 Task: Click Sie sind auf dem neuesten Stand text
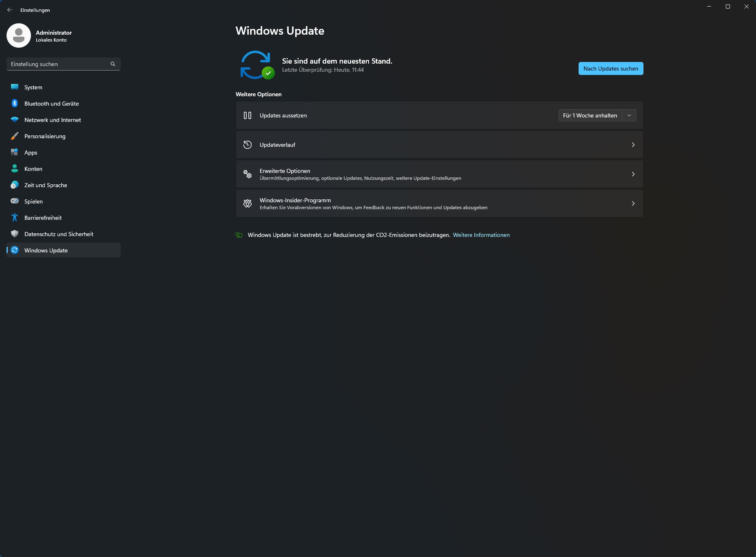click(337, 61)
